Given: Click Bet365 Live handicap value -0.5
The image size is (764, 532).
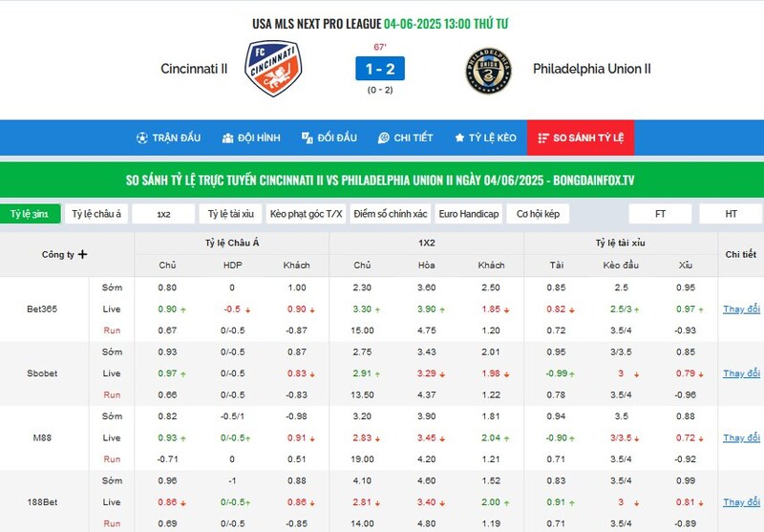Looking at the screenshot, I should (232, 309).
